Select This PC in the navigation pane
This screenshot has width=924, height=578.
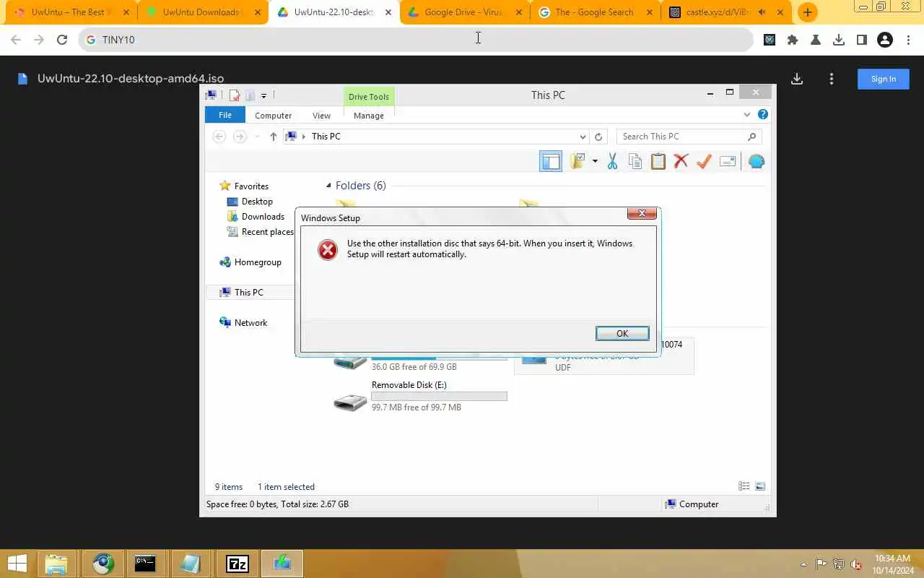click(x=248, y=293)
